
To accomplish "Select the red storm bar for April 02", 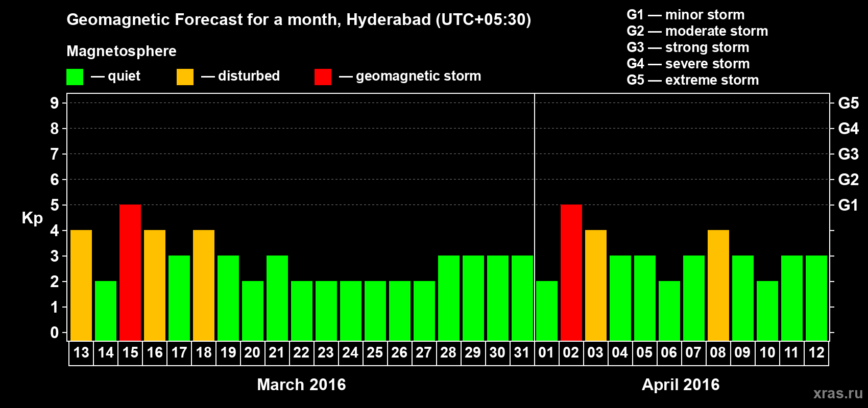I will [571, 273].
